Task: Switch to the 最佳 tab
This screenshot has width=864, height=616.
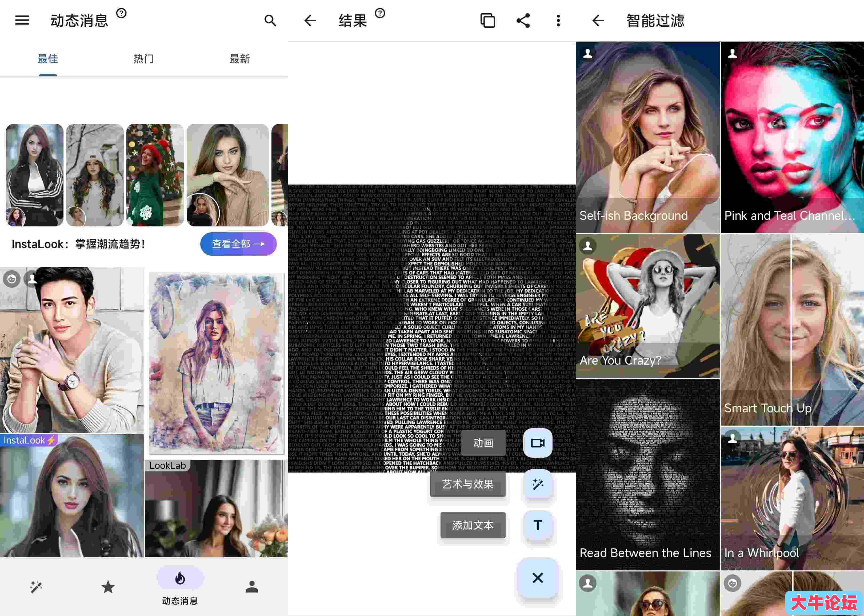Action: [x=48, y=59]
